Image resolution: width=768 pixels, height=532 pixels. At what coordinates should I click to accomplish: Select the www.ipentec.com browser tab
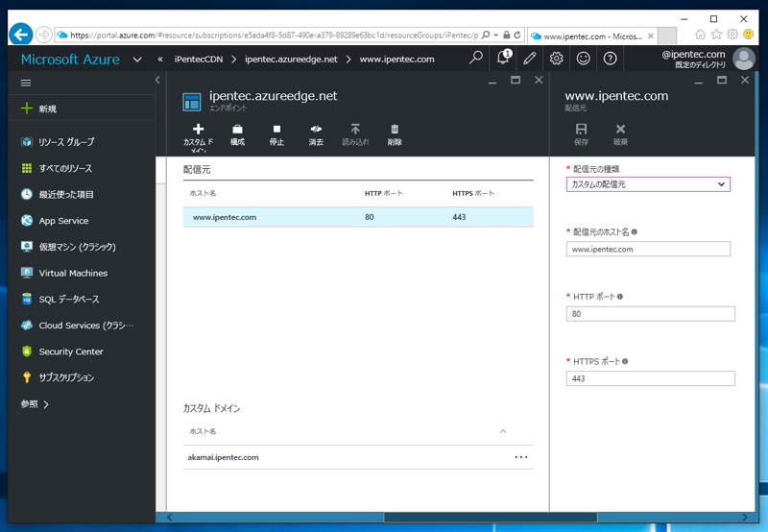pos(591,36)
